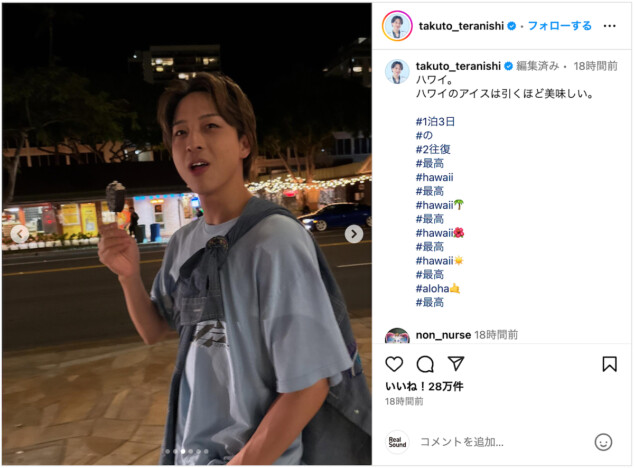Open the #1泊3日 hashtag
634x468 pixels.
click(x=435, y=121)
